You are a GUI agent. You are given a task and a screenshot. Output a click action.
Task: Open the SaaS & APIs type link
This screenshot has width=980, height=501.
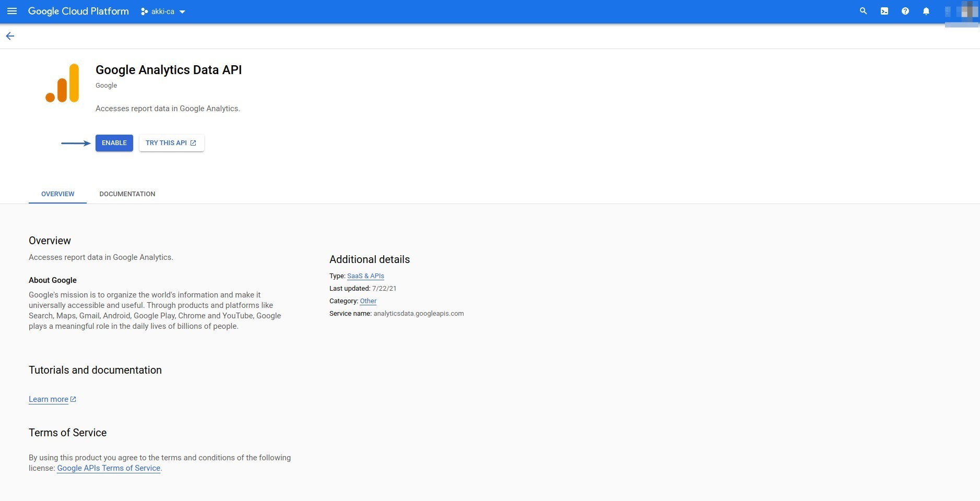(365, 276)
